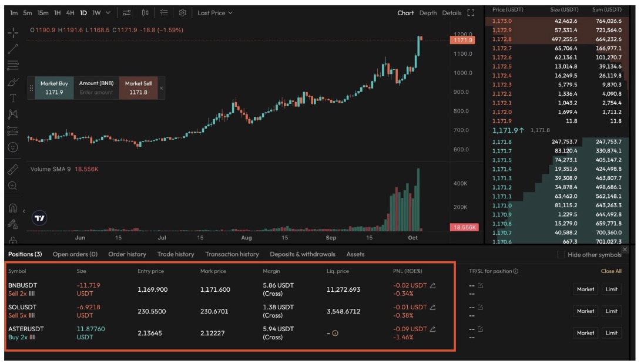The height and width of the screenshot is (364, 644).
Task: Switch to the Open orders tab
Action: click(75, 254)
